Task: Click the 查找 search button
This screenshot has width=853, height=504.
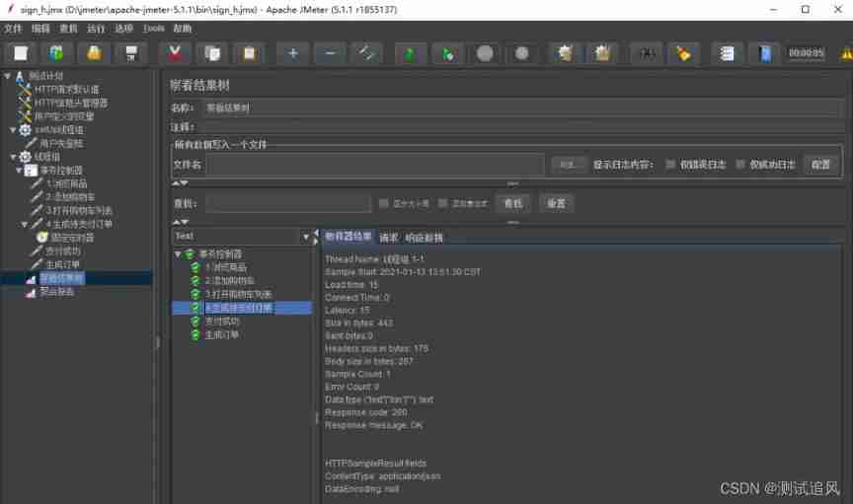Action: click(511, 203)
